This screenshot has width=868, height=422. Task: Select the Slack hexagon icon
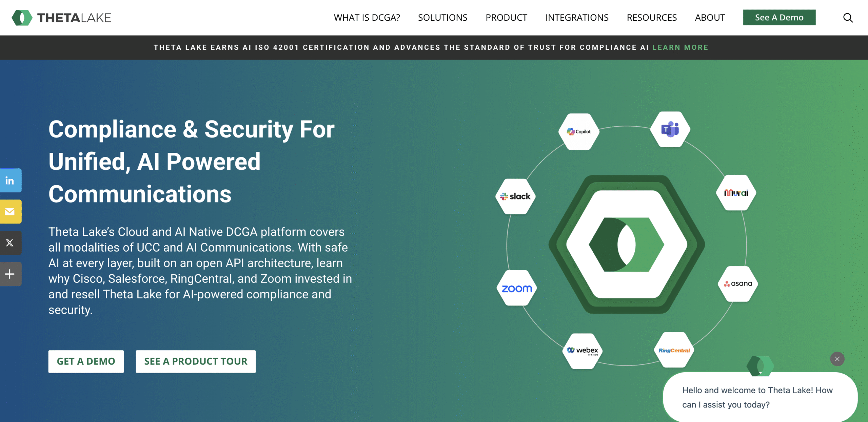point(515,196)
